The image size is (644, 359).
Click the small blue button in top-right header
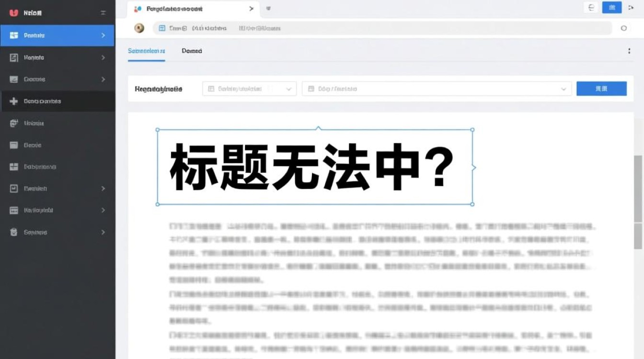coord(612,7)
